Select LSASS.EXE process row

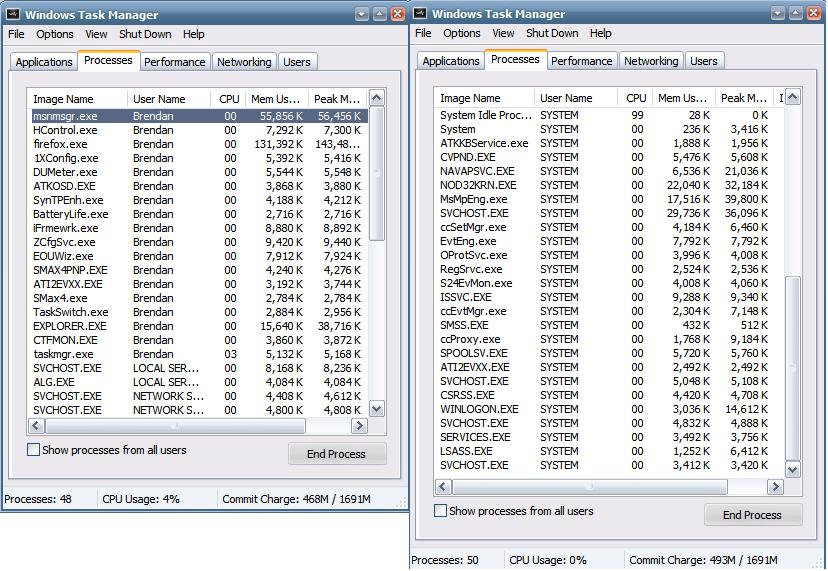(610, 451)
